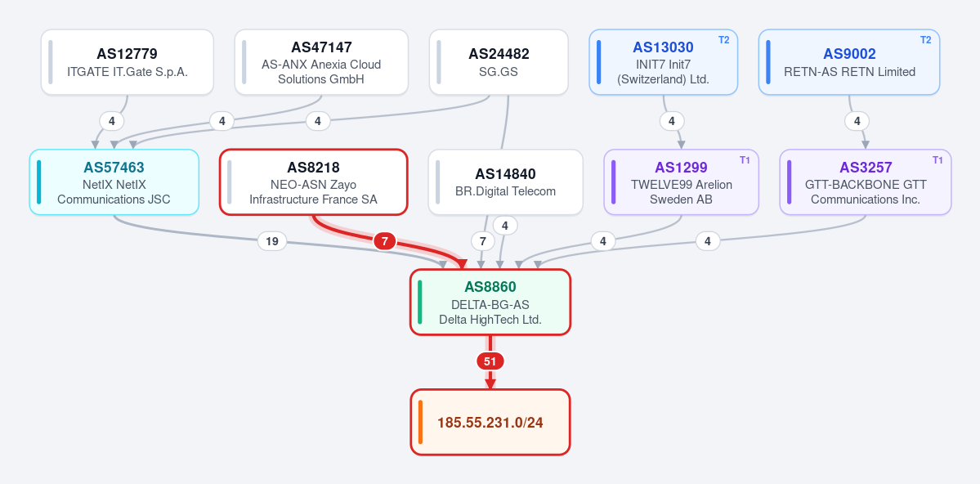Click the T2 tag on AS13030
980x484 pixels.
[723, 40]
